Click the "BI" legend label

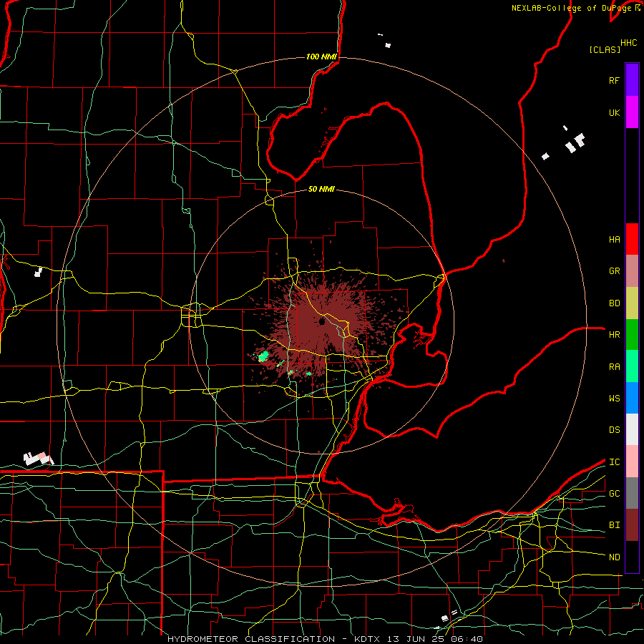point(614,525)
